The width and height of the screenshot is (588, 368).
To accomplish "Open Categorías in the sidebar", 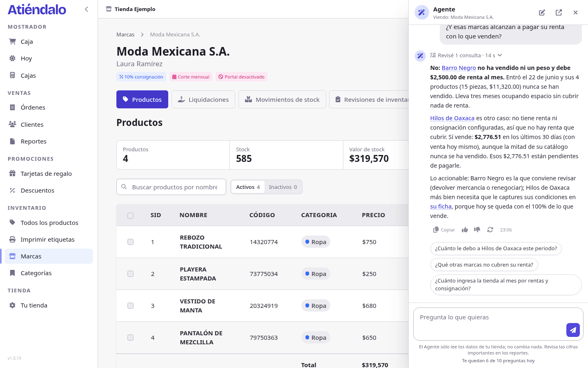I will pyautogui.click(x=49, y=273).
